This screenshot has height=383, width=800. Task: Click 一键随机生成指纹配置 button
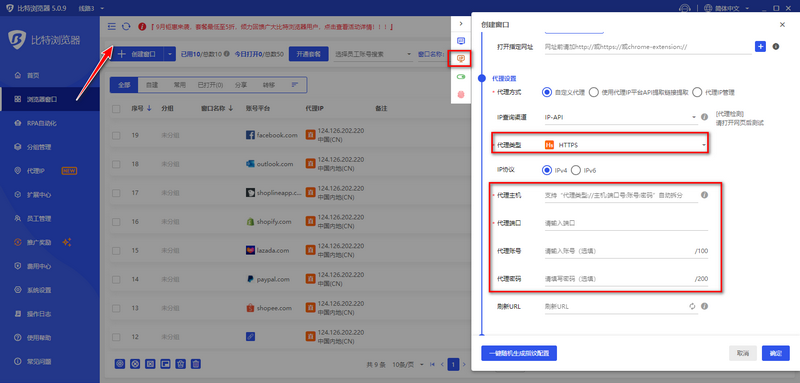tap(519, 353)
